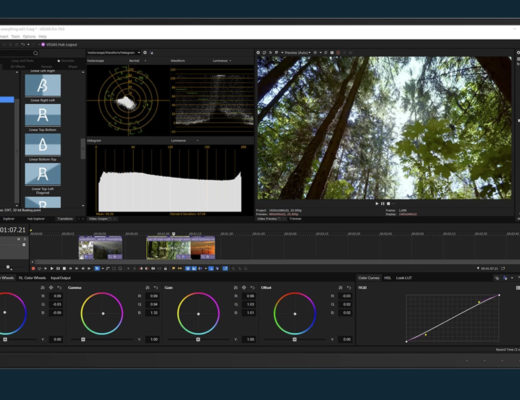Click the red Record button in transport
This screenshot has height=400, width=520.
(x=33, y=268)
